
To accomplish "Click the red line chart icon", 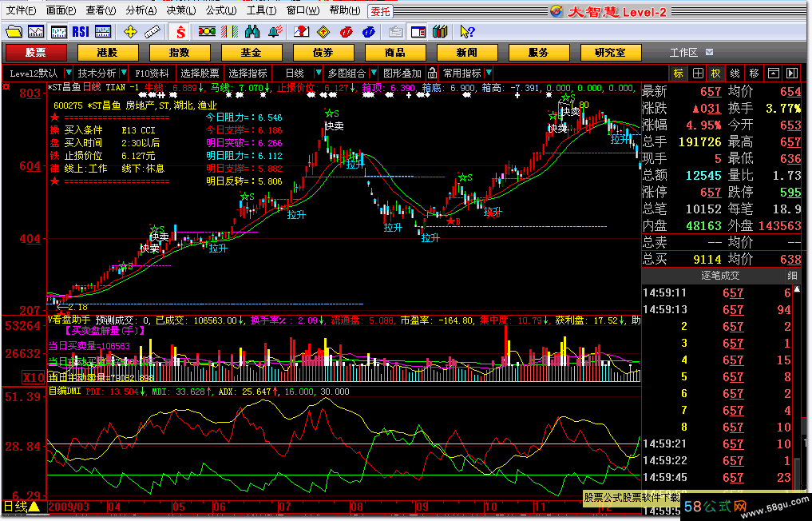I will point(36,32).
